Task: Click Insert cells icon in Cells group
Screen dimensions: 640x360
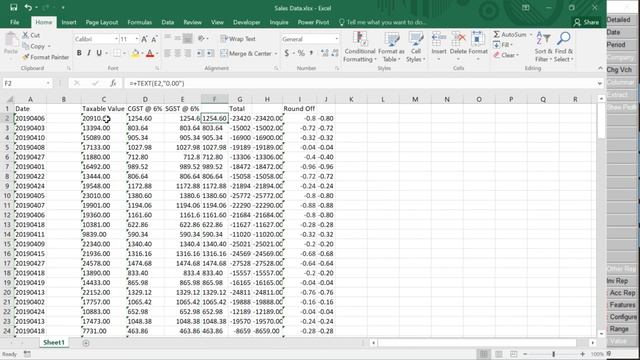Action: pos(439,39)
